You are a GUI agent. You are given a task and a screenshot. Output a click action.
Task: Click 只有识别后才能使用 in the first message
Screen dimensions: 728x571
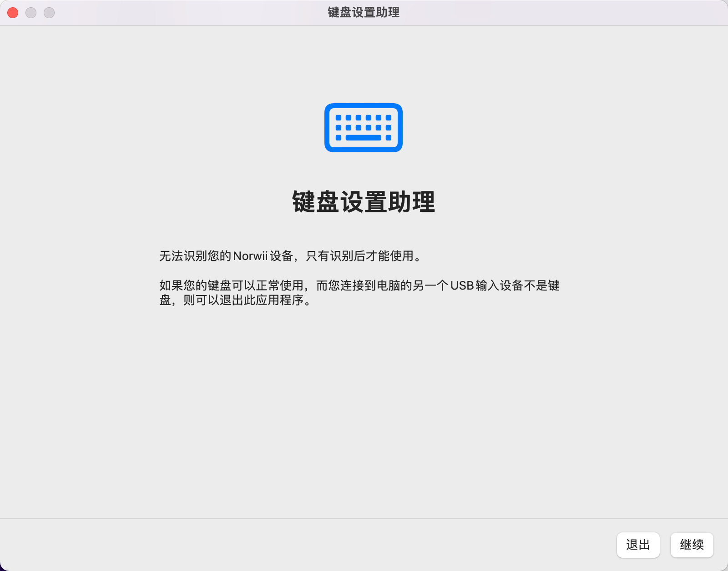(x=359, y=256)
